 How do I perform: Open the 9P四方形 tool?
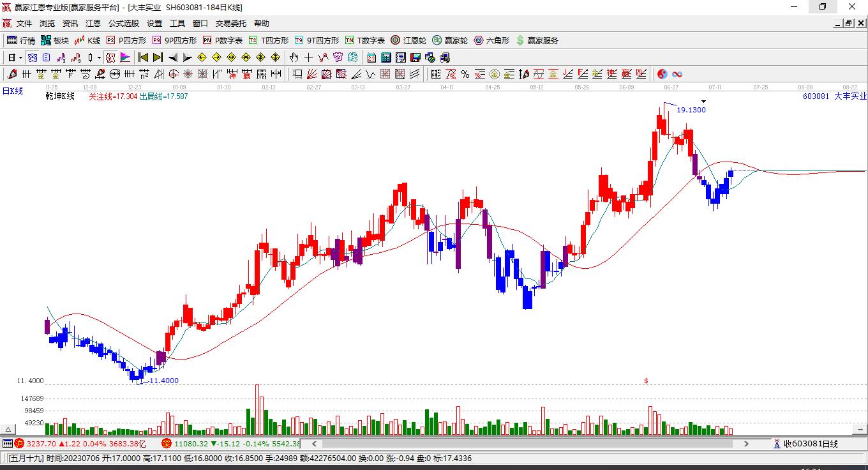point(174,40)
